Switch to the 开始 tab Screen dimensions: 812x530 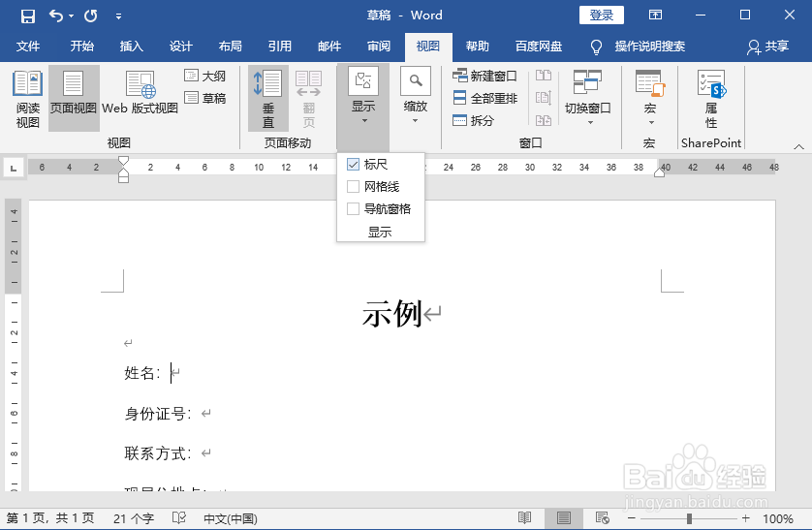pyautogui.click(x=81, y=47)
